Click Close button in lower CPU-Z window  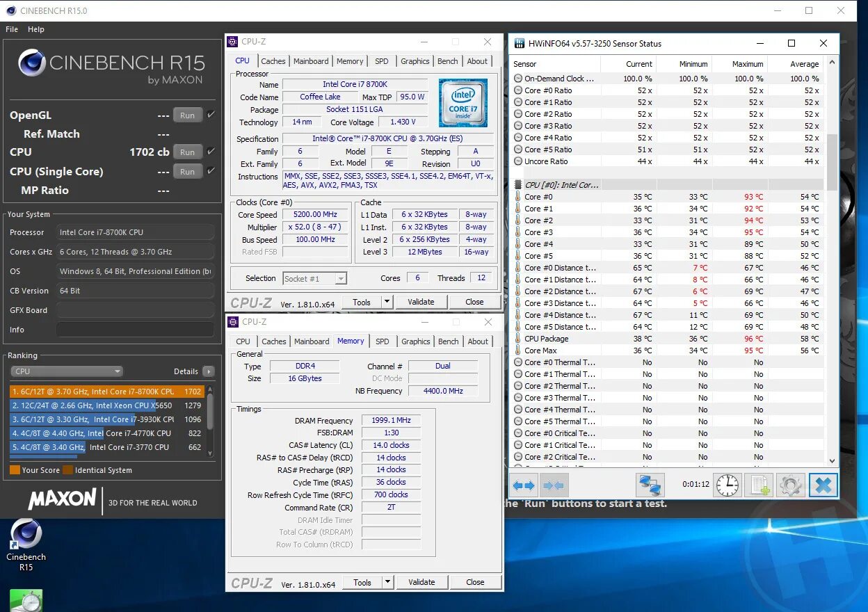click(475, 582)
